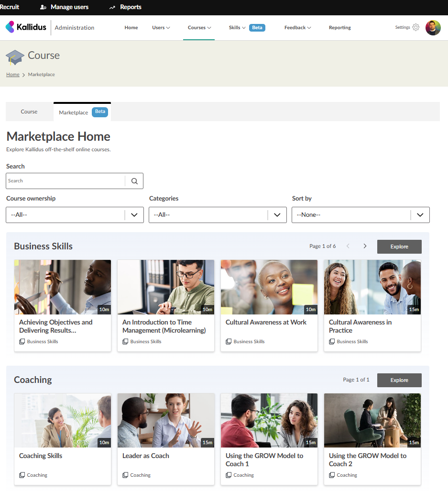Click the Manage users icon
Screen dimensions: 448x493
point(43,7)
